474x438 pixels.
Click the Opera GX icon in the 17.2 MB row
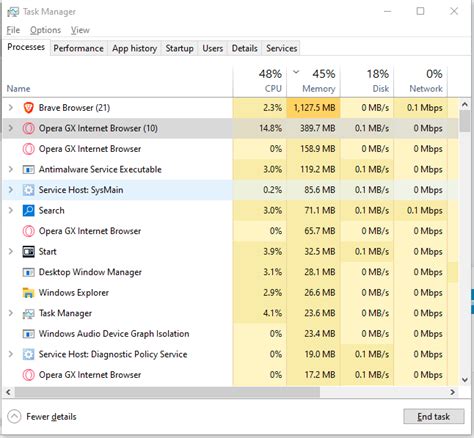click(x=28, y=375)
